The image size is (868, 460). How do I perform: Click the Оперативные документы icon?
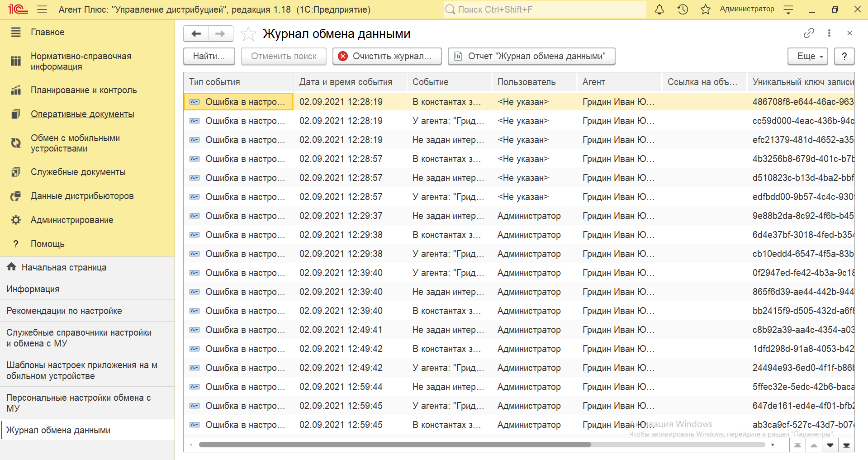click(16, 114)
